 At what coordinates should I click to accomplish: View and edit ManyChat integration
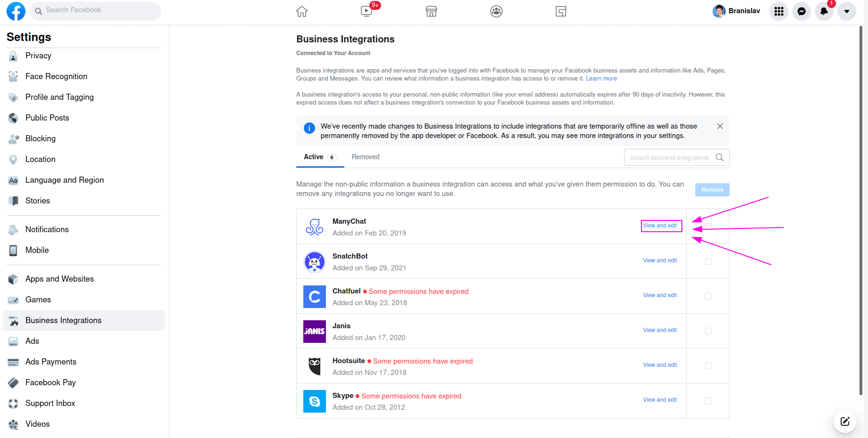(660, 226)
